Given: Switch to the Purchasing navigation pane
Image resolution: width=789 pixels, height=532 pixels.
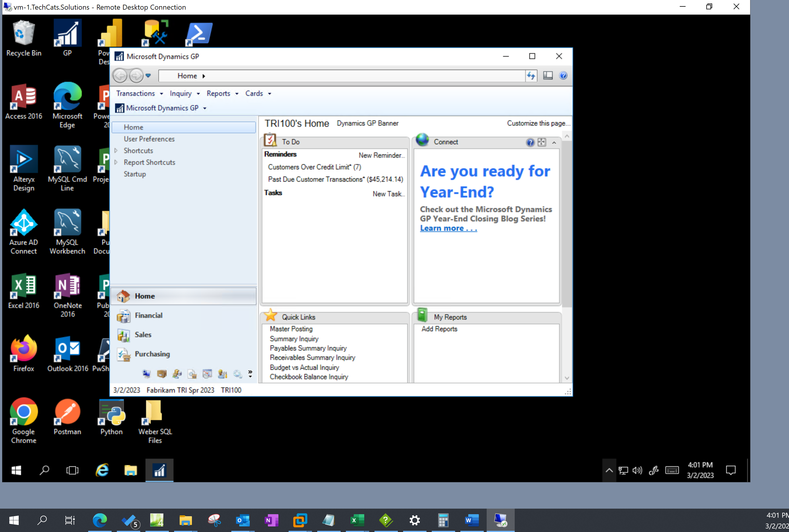Looking at the screenshot, I should [x=183, y=354].
